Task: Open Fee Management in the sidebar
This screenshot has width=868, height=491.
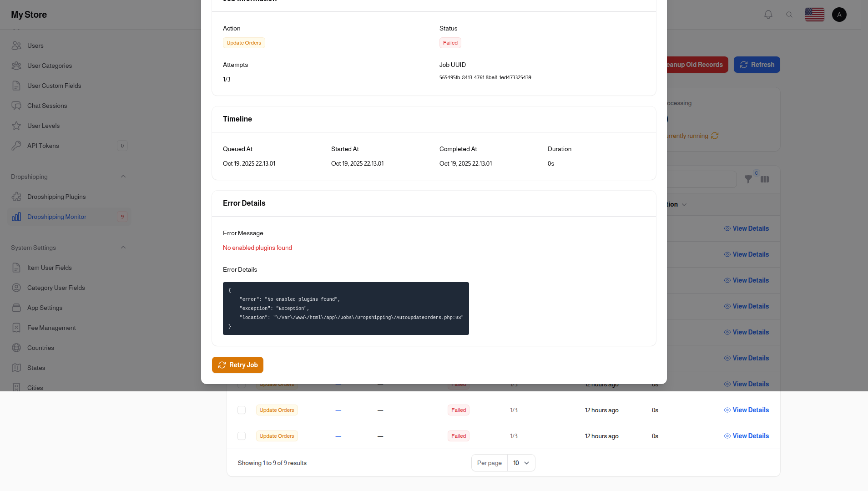Action: (x=16, y=328)
